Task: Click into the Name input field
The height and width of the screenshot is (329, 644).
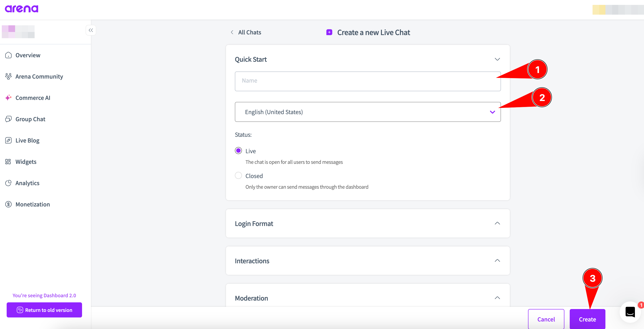Action: pyautogui.click(x=367, y=81)
